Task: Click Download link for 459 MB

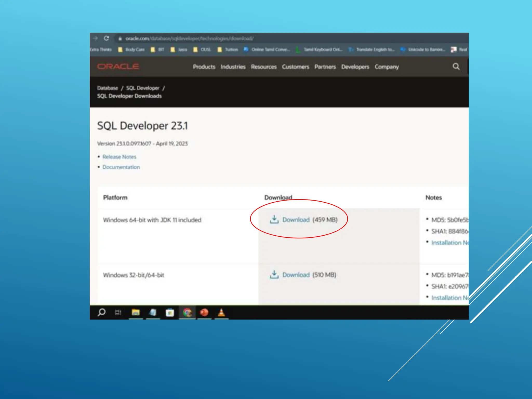Action: 296,220
